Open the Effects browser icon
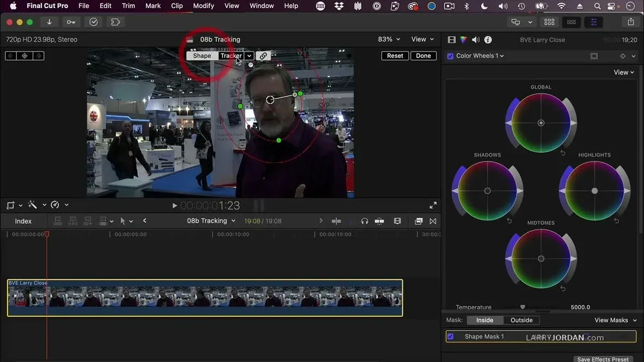 419,221
